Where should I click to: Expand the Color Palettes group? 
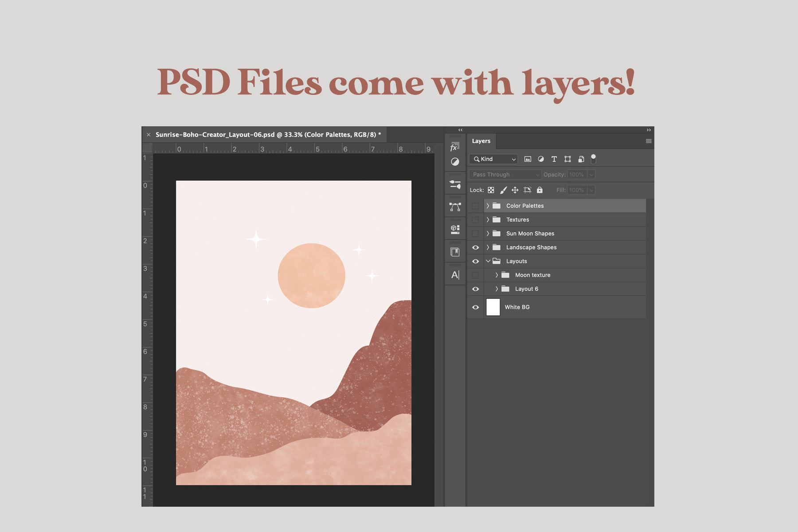(488, 206)
